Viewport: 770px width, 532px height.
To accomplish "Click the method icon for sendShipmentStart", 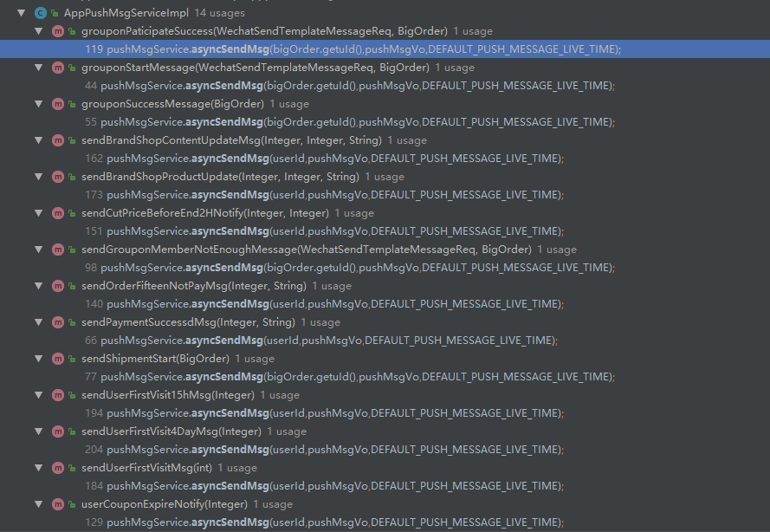I will coord(57,358).
